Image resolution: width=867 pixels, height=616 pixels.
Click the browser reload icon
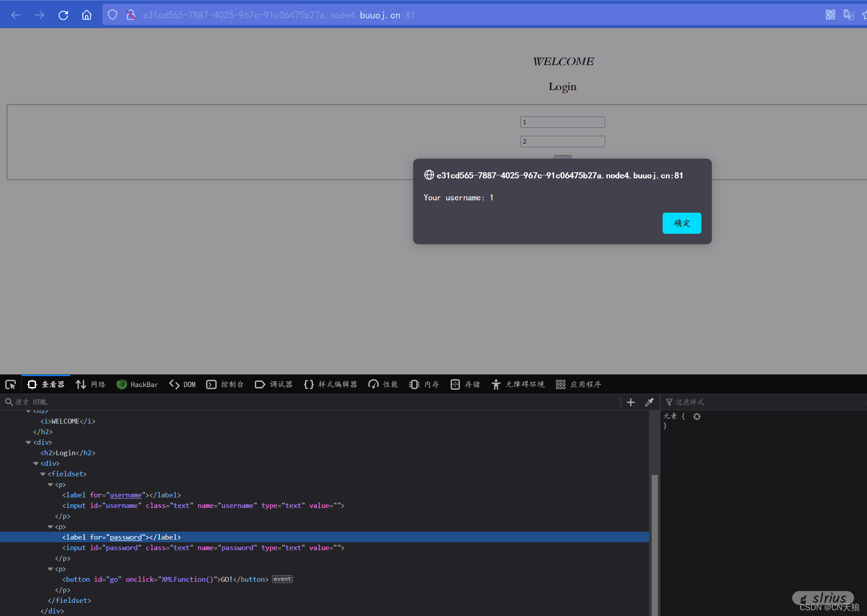tap(63, 15)
